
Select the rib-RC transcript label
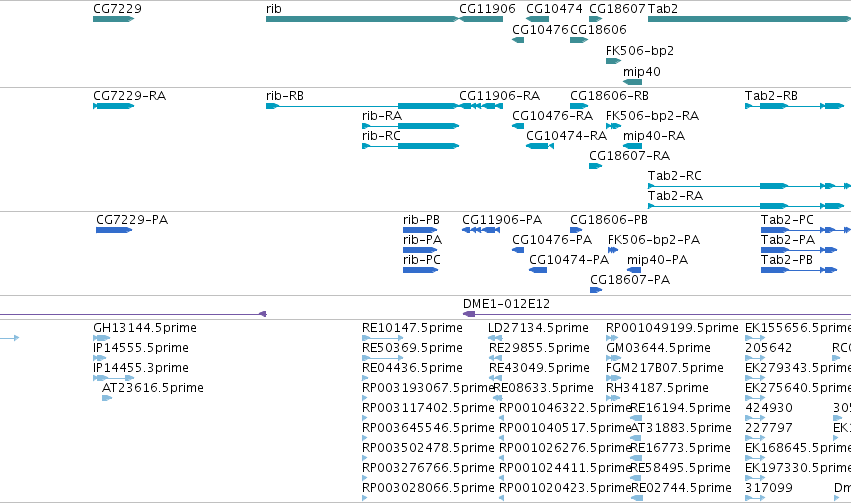click(x=381, y=136)
